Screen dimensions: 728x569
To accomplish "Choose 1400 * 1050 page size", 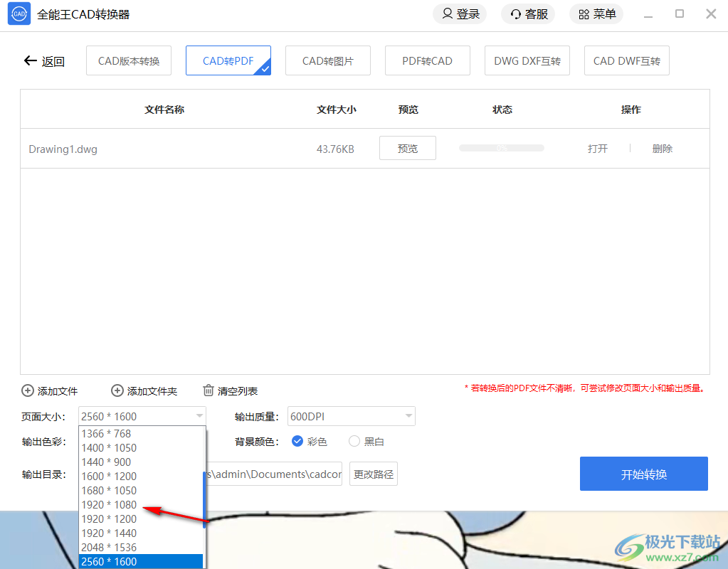I will 141,448.
